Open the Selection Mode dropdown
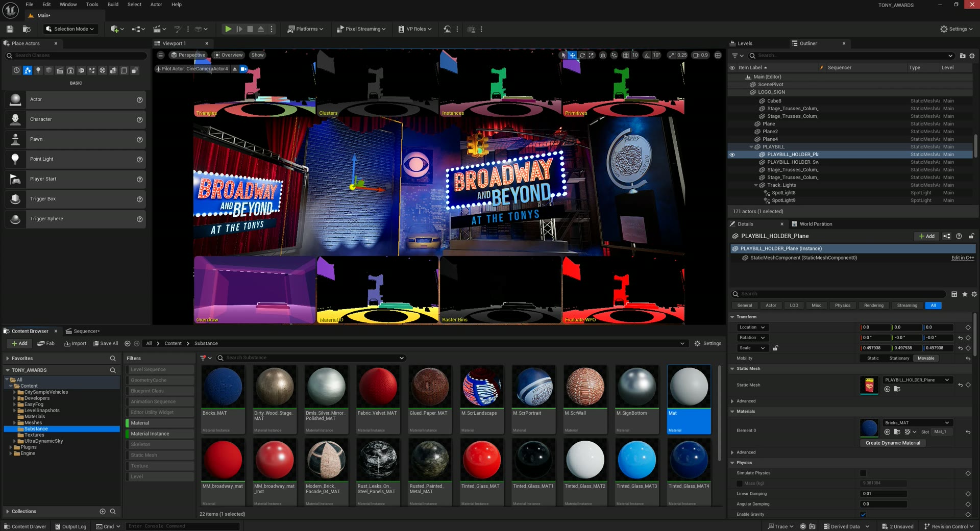980x531 pixels. [x=71, y=29]
